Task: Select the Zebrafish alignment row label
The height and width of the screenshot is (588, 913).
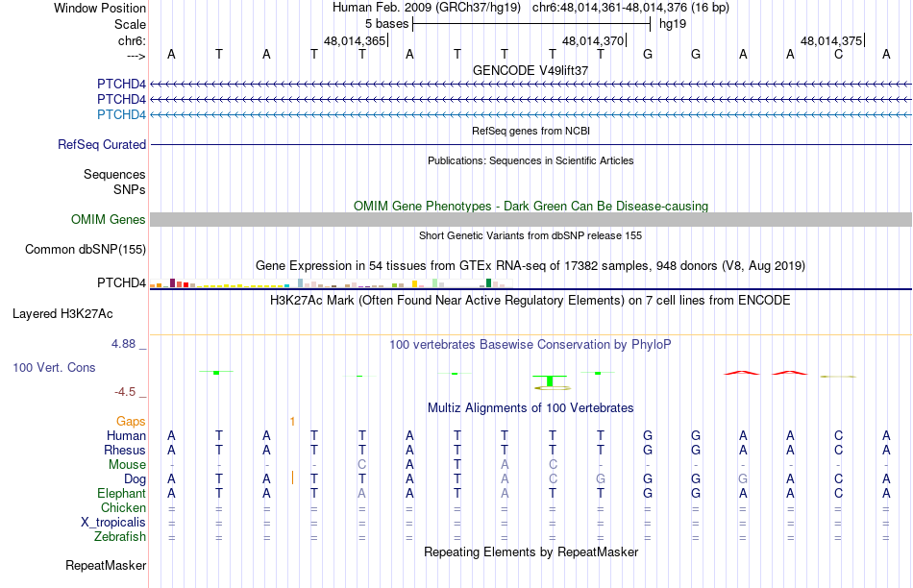Action: click(x=120, y=536)
